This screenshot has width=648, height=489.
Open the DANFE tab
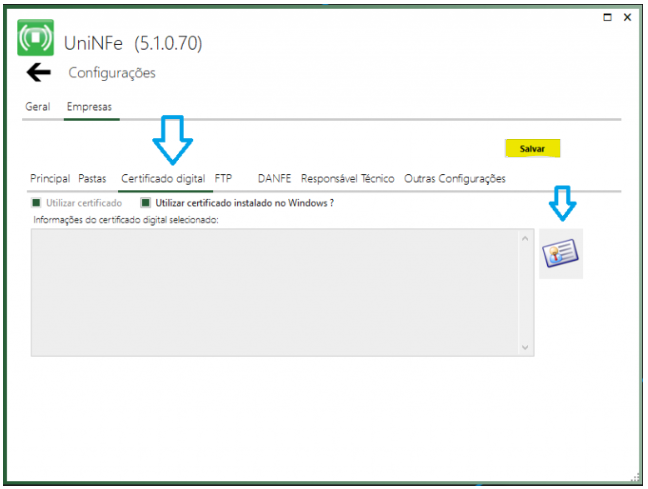click(274, 179)
